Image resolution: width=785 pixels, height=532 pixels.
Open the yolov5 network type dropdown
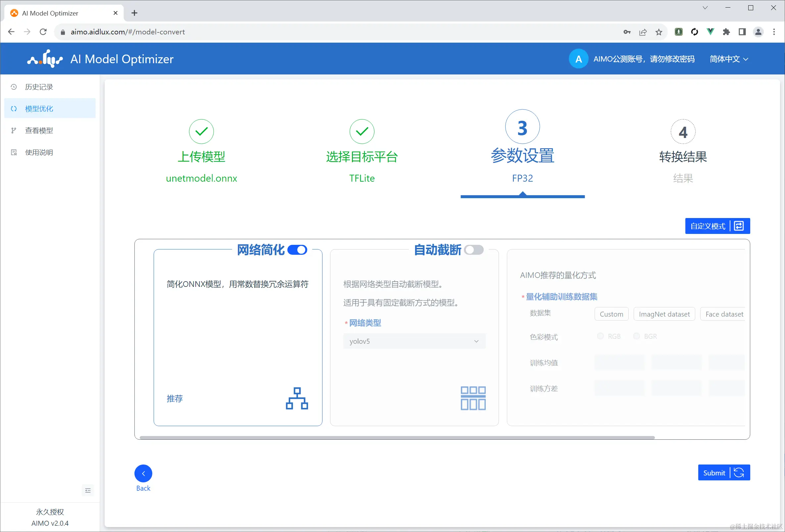414,341
